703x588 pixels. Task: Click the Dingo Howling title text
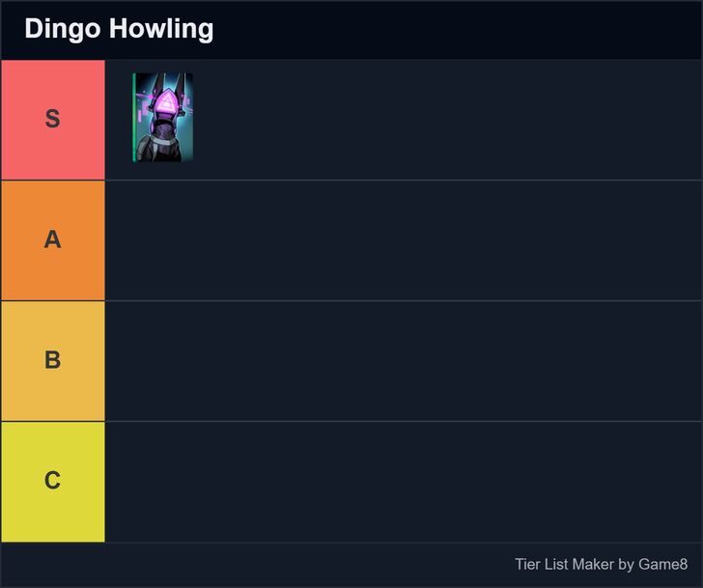pos(119,29)
